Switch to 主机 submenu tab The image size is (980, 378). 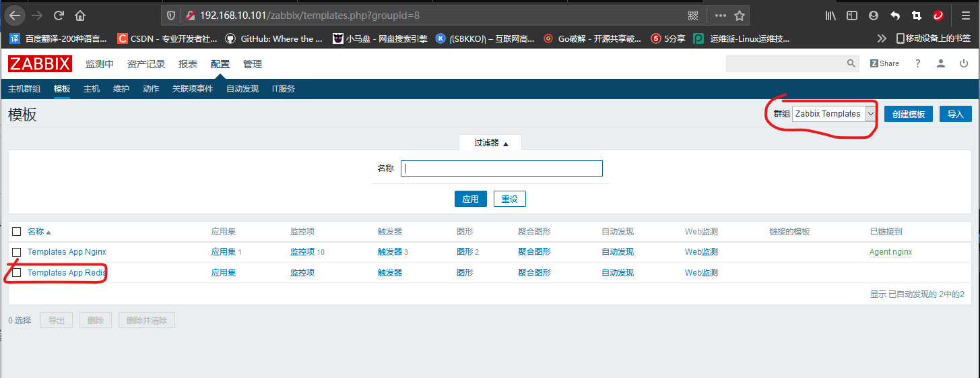click(92, 89)
